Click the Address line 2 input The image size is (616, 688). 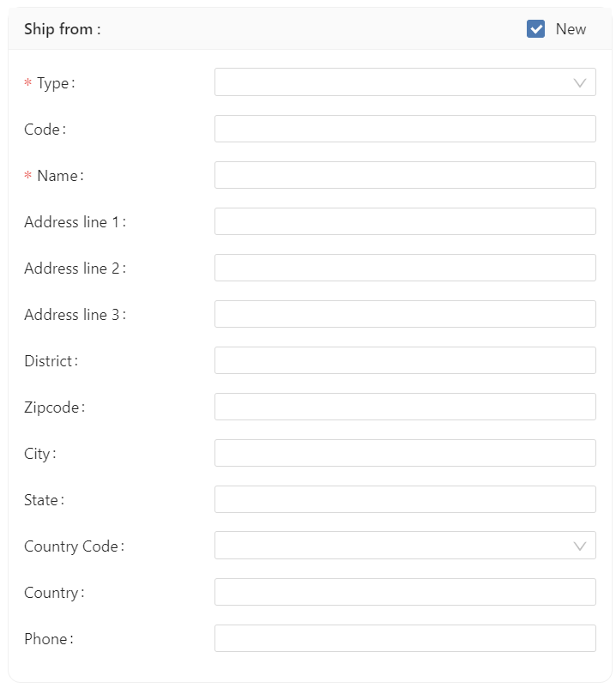tap(405, 268)
